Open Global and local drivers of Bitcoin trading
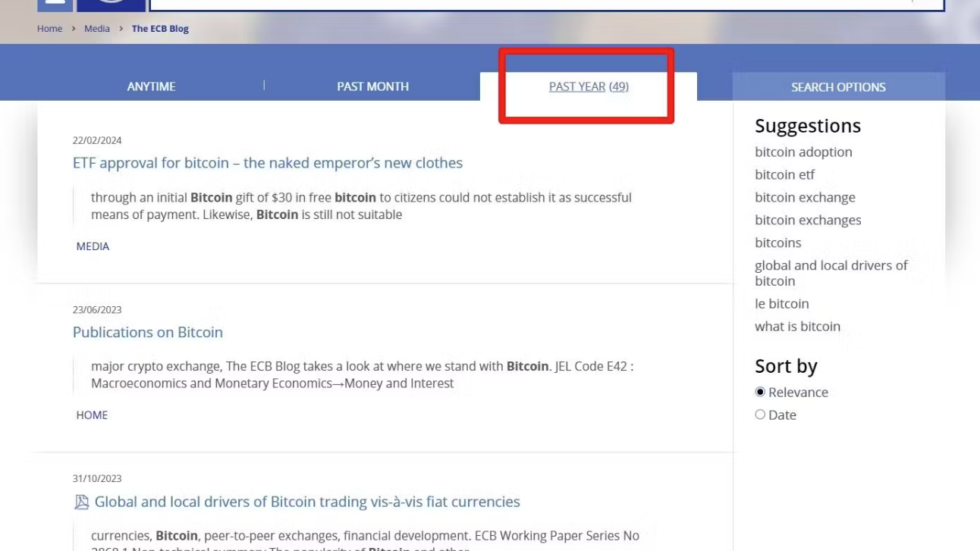This screenshot has width=980, height=551. (307, 502)
